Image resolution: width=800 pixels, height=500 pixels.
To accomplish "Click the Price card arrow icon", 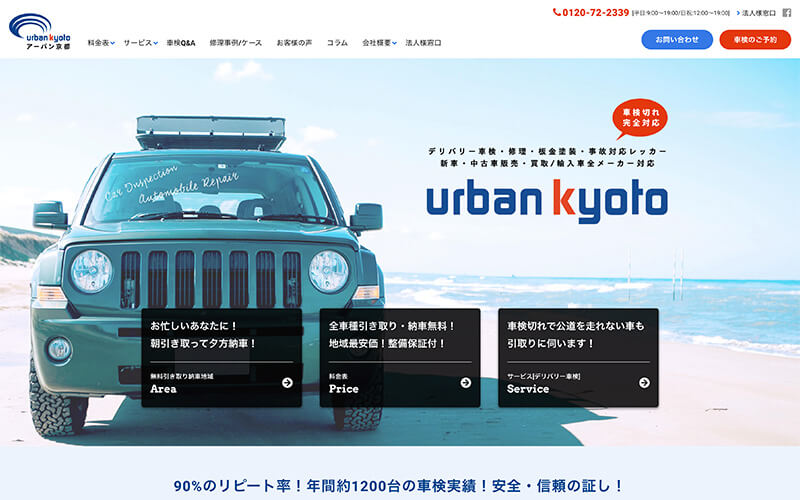I will [x=466, y=383].
